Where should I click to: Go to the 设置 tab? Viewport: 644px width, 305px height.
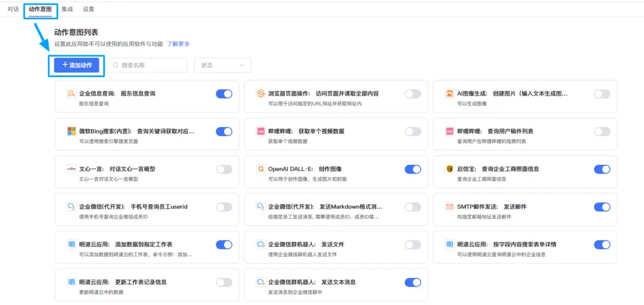point(89,9)
